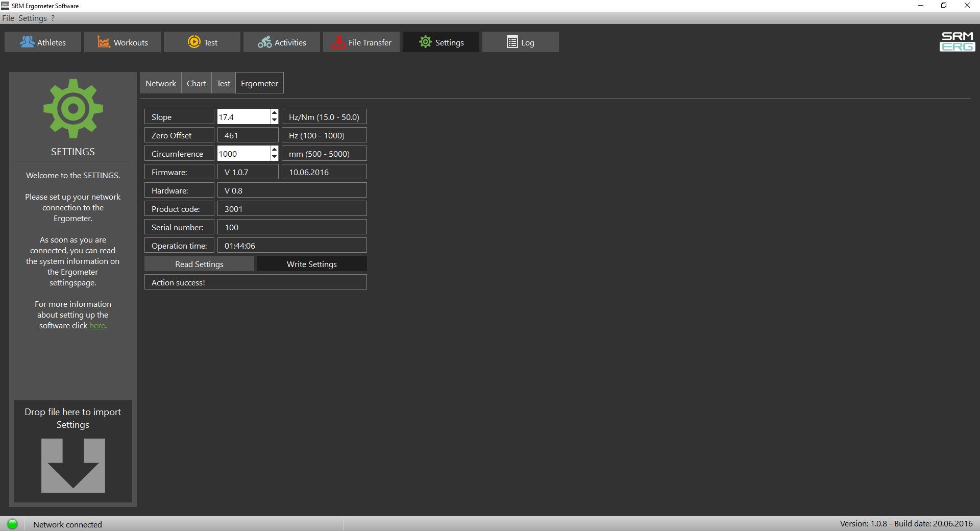Open the Workouts section

coord(122,42)
